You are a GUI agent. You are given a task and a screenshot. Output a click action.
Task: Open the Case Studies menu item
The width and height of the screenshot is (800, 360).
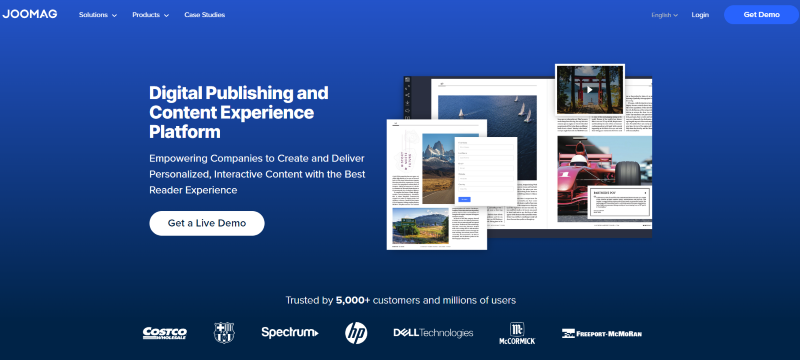[205, 15]
